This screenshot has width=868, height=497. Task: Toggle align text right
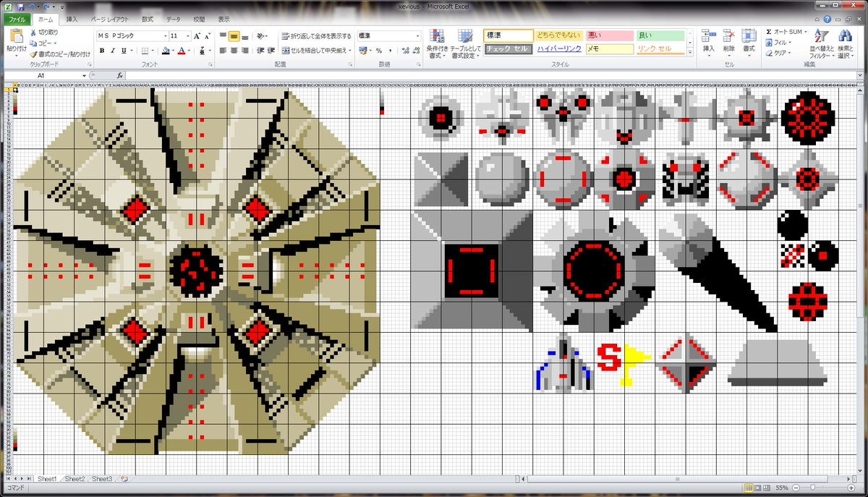tap(246, 51)
